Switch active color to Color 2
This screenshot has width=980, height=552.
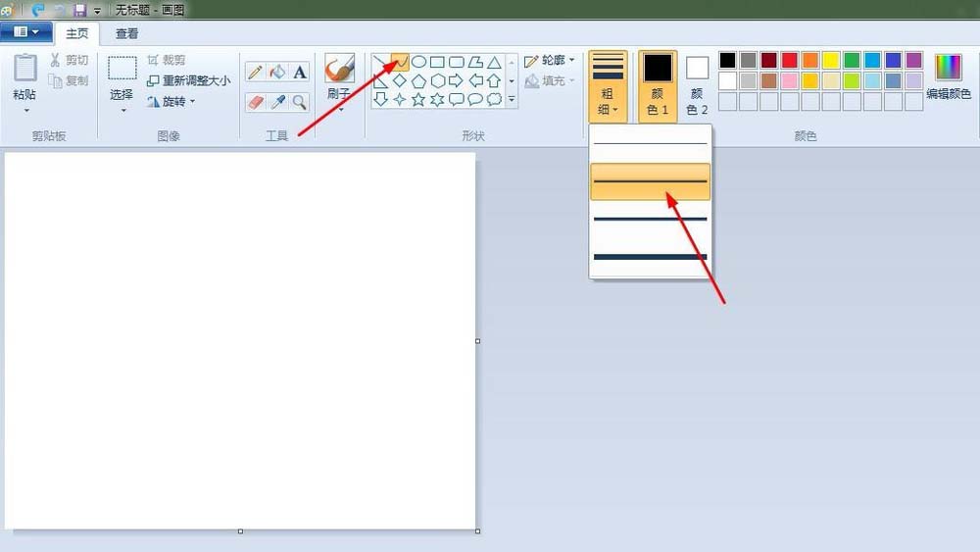[x=697, y=85]
